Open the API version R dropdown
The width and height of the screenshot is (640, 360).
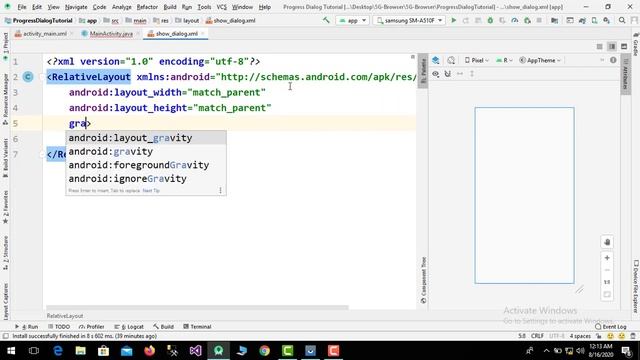point(504,60)
